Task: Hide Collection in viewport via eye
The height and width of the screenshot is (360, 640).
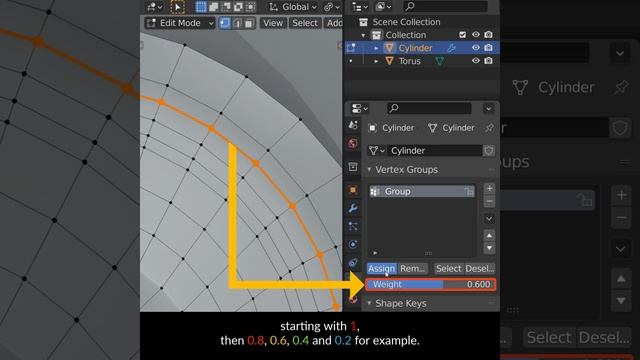Action: coord(476,35)
